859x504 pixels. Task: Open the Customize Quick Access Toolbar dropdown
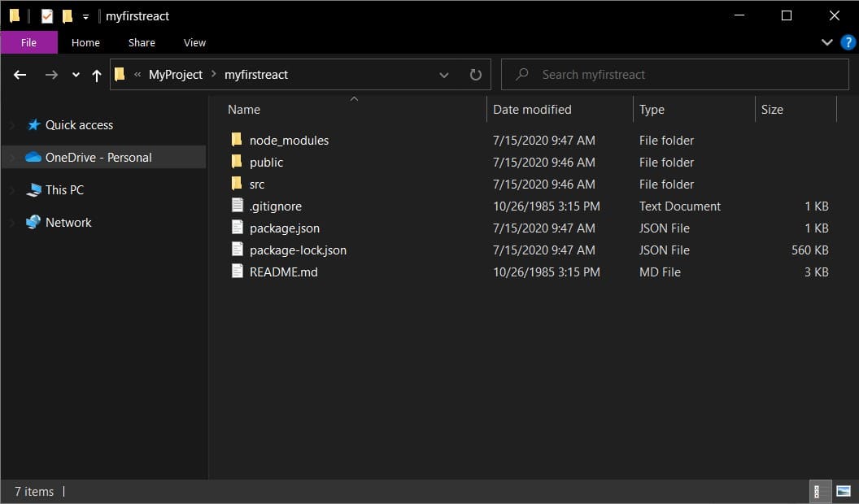click(x=85, y=17)
